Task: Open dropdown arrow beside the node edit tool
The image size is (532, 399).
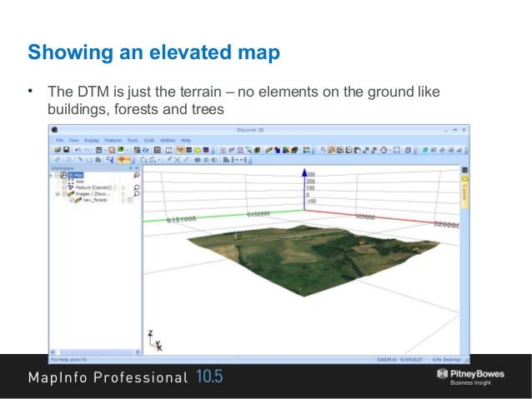Action: click(x=159, y=160)
